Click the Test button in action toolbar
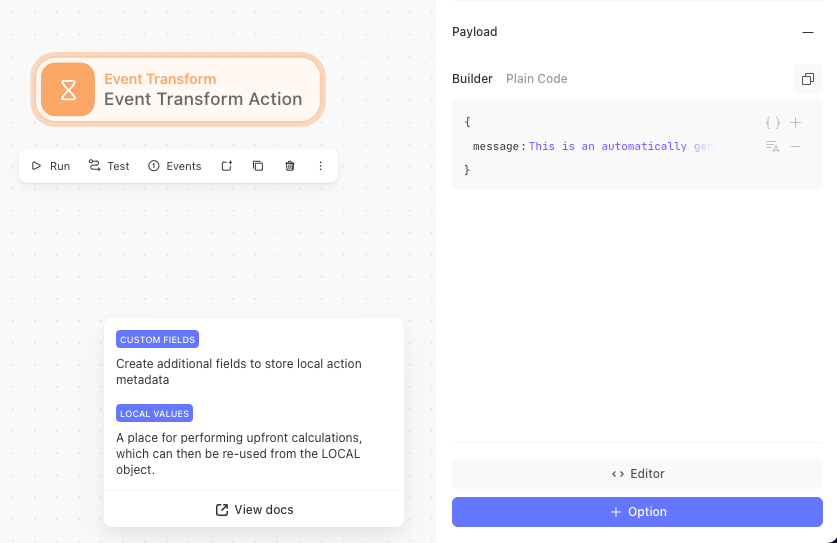The height and width of the screenshot is (543, 837). point(109,166)
